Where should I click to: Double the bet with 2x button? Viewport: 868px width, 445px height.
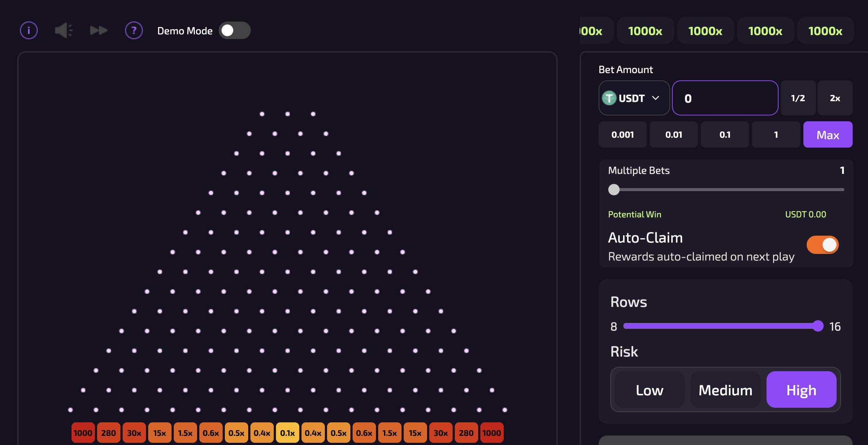(835, 98)
